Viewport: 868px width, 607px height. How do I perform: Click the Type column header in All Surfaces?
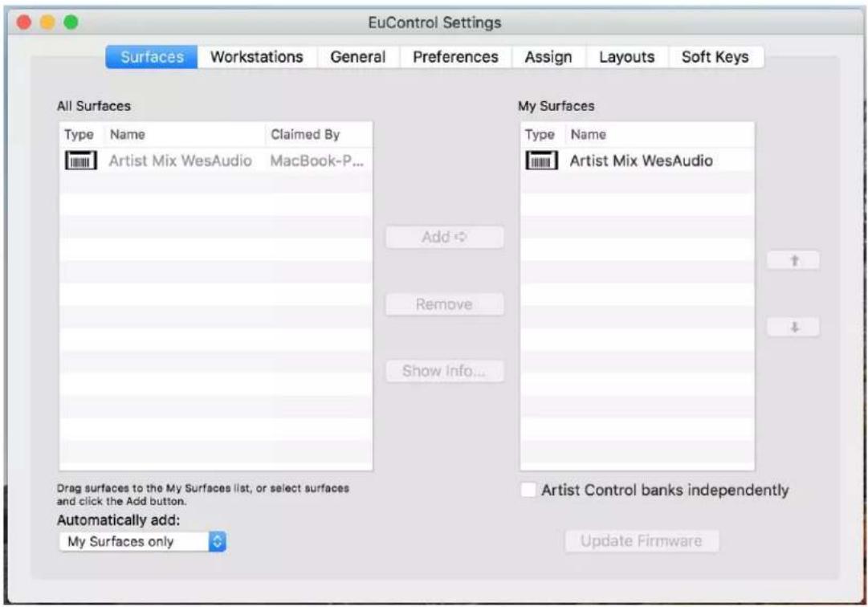click(x=81, y=134)
